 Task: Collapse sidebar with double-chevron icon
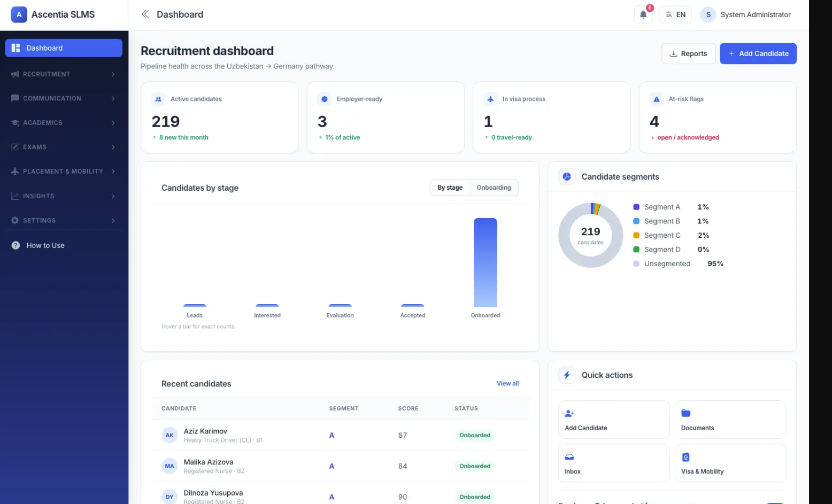pyautogui.click(x=145, y=14)
